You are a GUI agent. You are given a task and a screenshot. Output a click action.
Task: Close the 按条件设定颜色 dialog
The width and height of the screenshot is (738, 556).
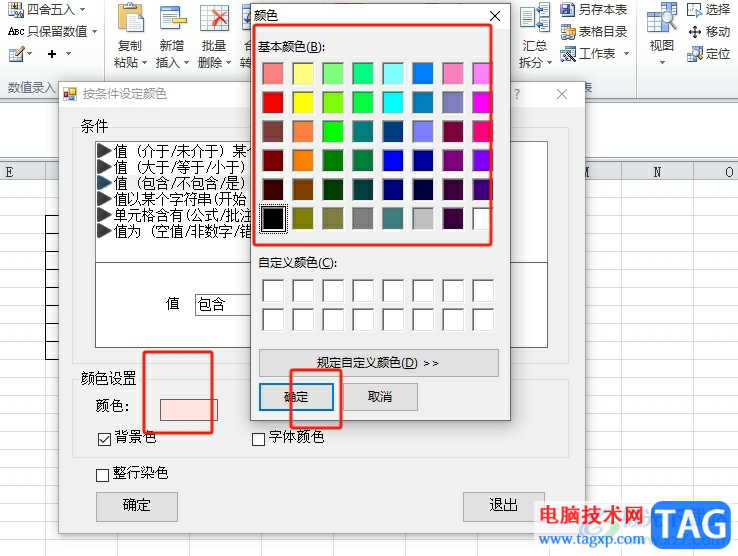[562, 94]
